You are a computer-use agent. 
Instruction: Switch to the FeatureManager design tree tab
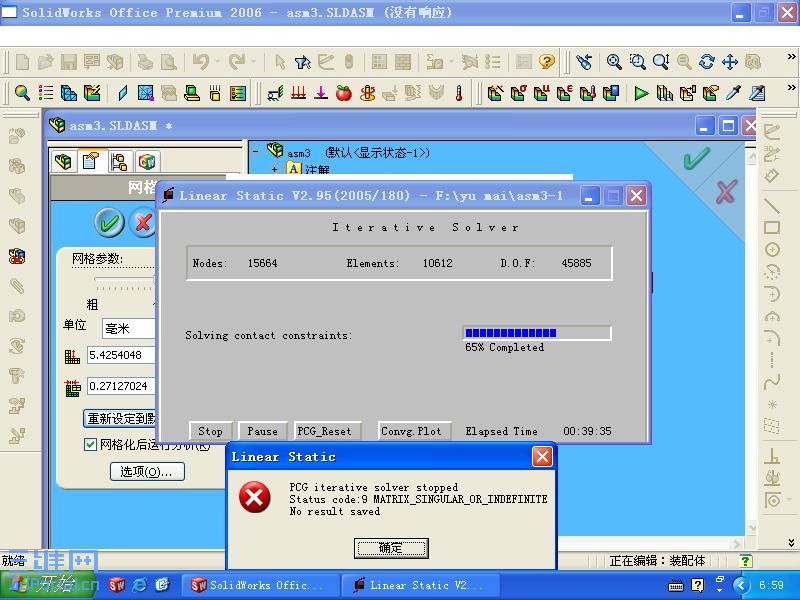coord(64,162)
